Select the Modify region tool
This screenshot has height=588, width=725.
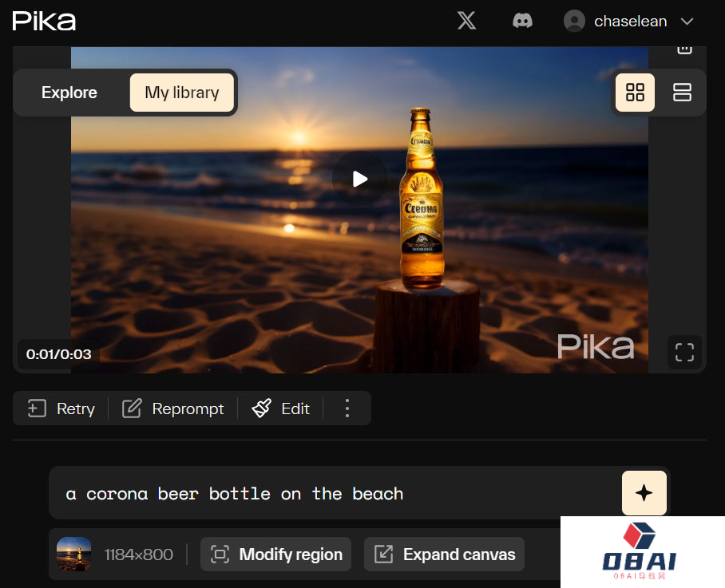point(276,554)
